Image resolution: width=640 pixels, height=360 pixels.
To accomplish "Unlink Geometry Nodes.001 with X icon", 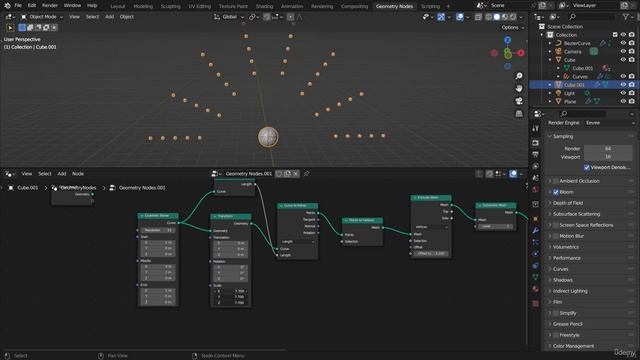I will [296, 174].
